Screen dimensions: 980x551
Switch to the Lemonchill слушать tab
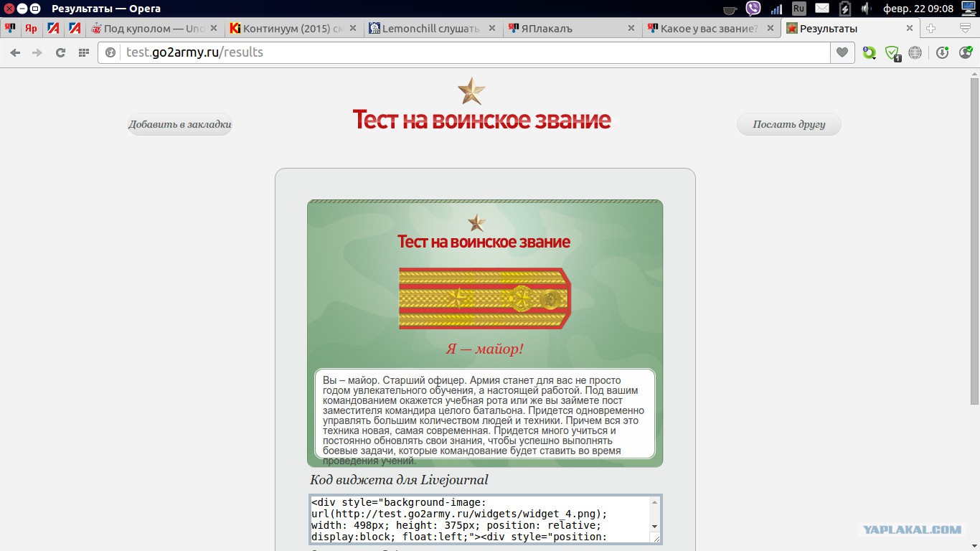pyautogui.click(x=430, y=29)
